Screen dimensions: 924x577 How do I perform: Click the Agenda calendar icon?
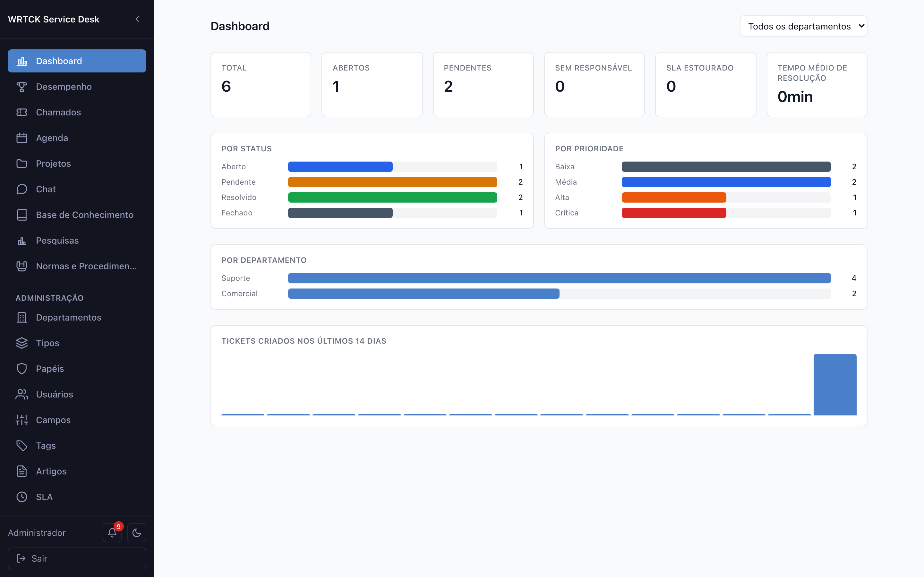click(22, 138)
